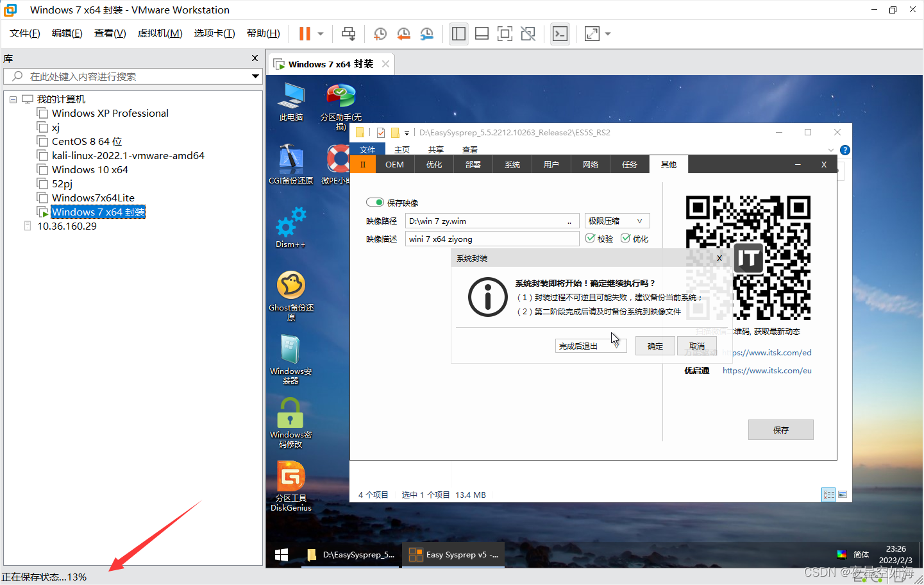Take a snapshot of this virtual machine
The height and width of the screenshot is (585, 924).
[380, 33]
